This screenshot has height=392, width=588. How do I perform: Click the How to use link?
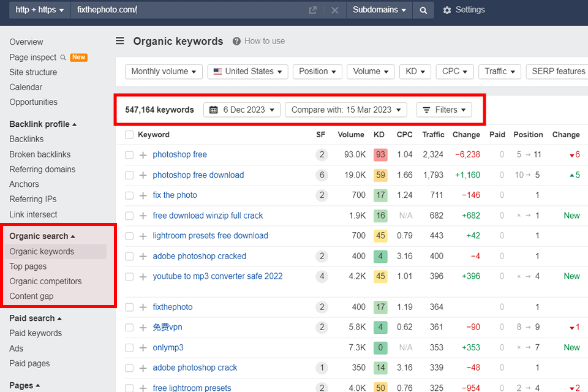pos(265,41)
